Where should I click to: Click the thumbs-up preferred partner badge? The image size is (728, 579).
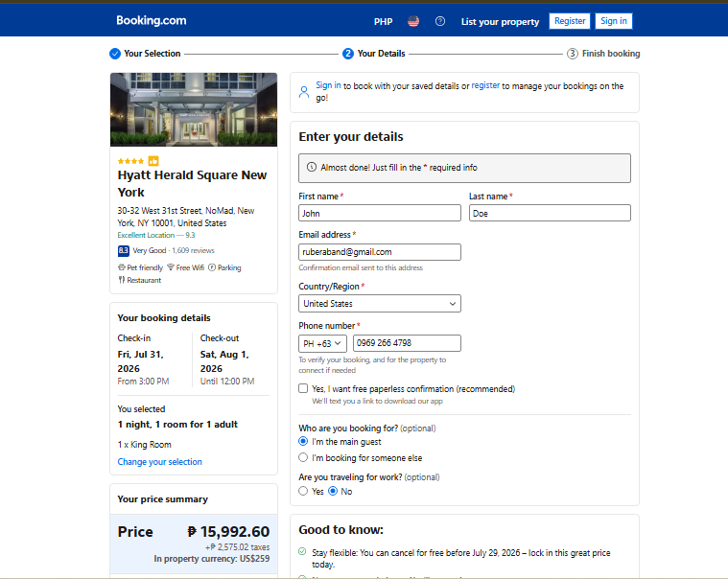click(x=153, y=161)
